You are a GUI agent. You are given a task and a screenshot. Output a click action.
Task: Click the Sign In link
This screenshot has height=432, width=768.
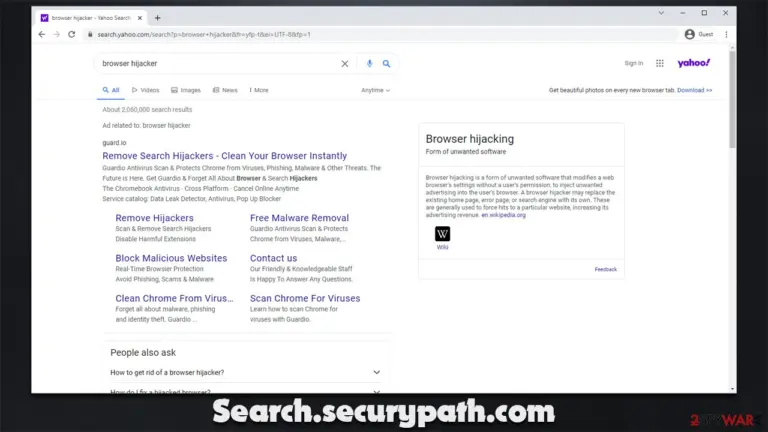click(x=633, y=63)
